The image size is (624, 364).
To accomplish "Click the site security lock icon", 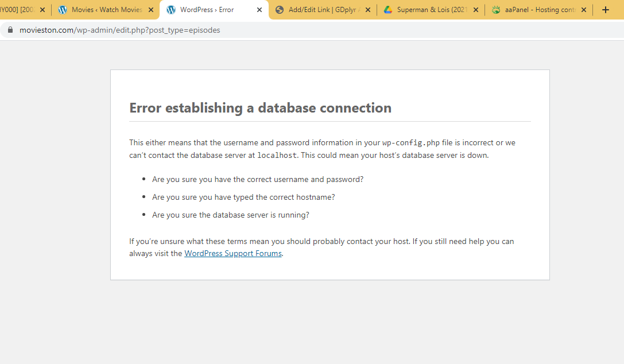I will point(10,30).
